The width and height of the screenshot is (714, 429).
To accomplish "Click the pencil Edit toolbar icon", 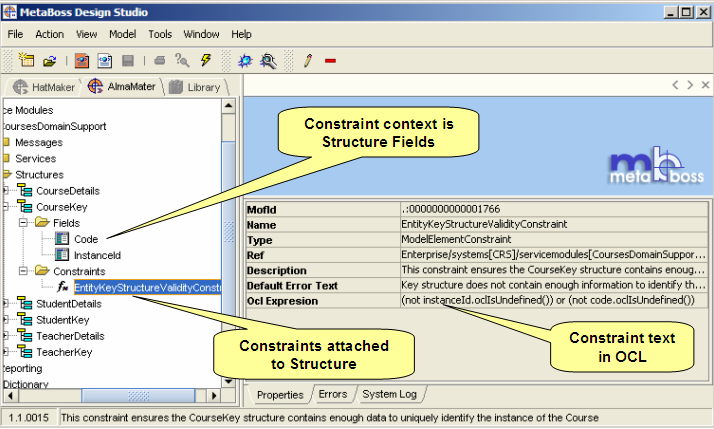I will pyautogui.click(x=308, y=60).
